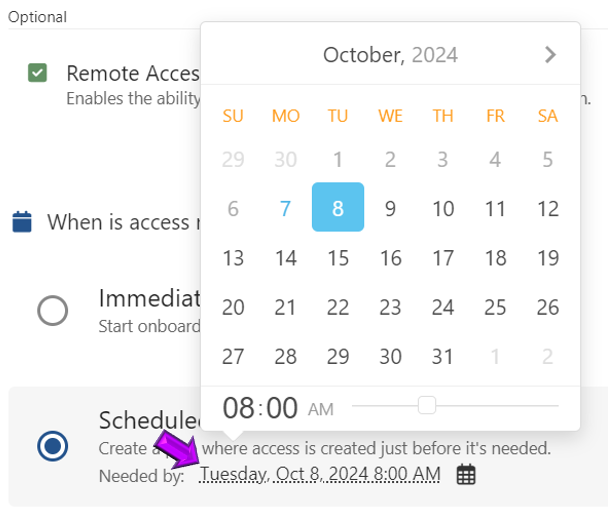Select the Scheduled radio button

coord(52,446)
